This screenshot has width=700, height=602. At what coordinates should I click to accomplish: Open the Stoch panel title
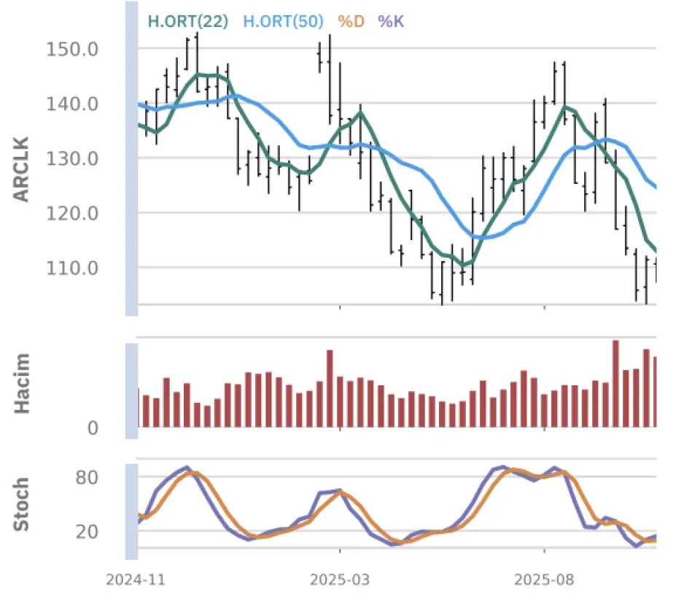coord(22,503)
